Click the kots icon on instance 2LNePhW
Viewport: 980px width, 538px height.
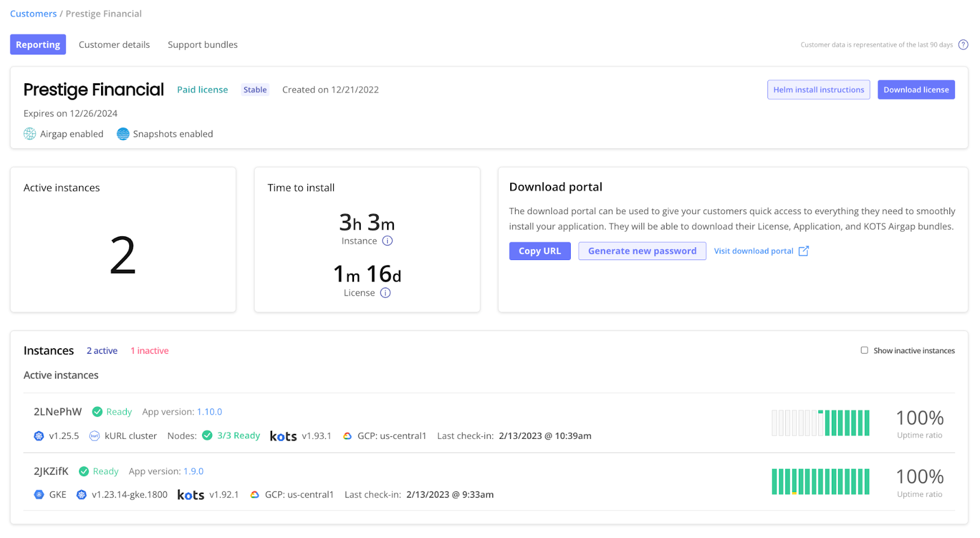(283, 436)
